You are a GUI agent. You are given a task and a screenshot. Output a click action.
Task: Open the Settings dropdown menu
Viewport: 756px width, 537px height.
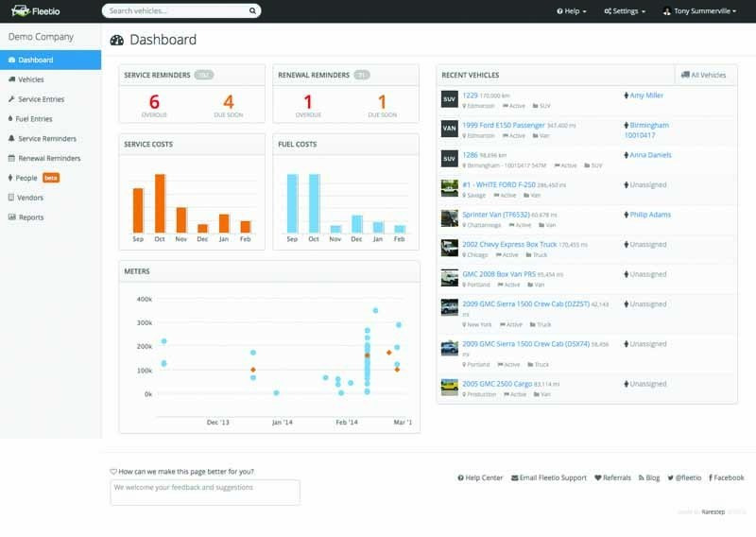coord(625,11)
